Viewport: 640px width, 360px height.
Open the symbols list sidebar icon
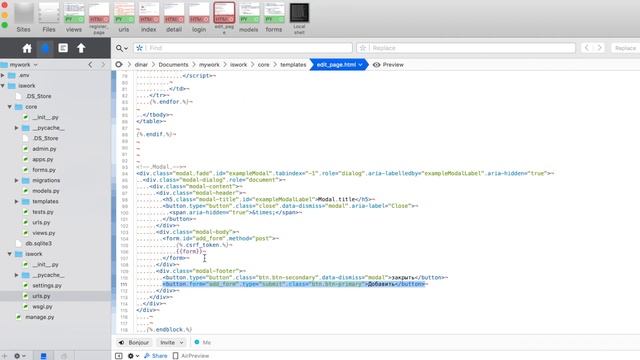tap(63, 48)
